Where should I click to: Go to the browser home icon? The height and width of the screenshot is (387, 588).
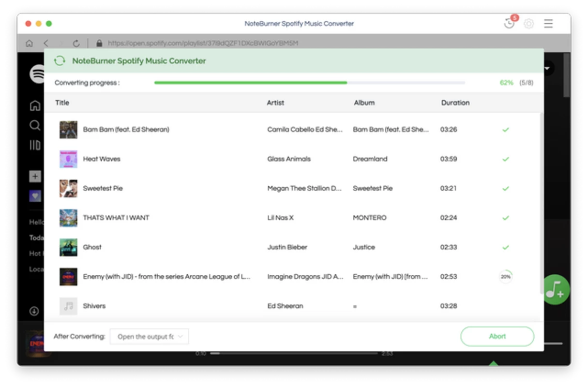point(29,43)
